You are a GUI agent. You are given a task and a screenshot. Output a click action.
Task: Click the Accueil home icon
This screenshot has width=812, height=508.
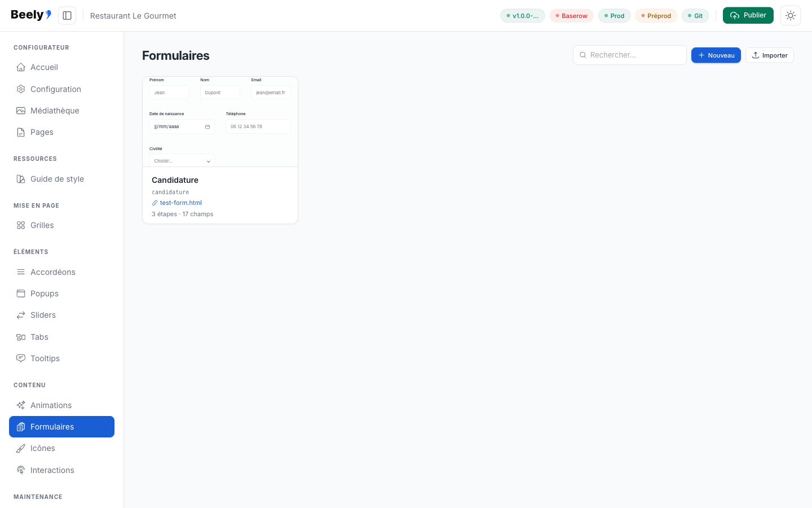pos(21,67)
